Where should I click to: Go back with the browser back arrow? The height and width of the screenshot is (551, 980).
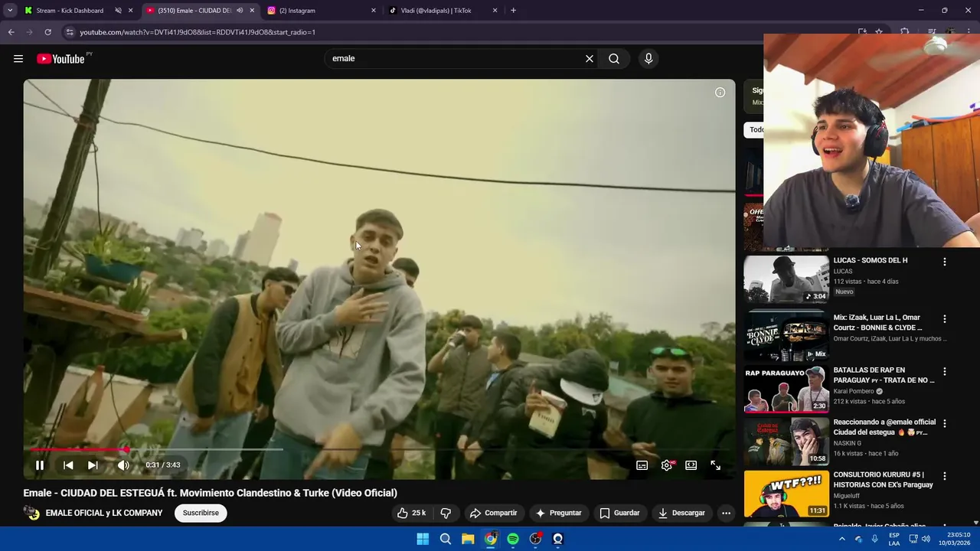click(11, 32)
